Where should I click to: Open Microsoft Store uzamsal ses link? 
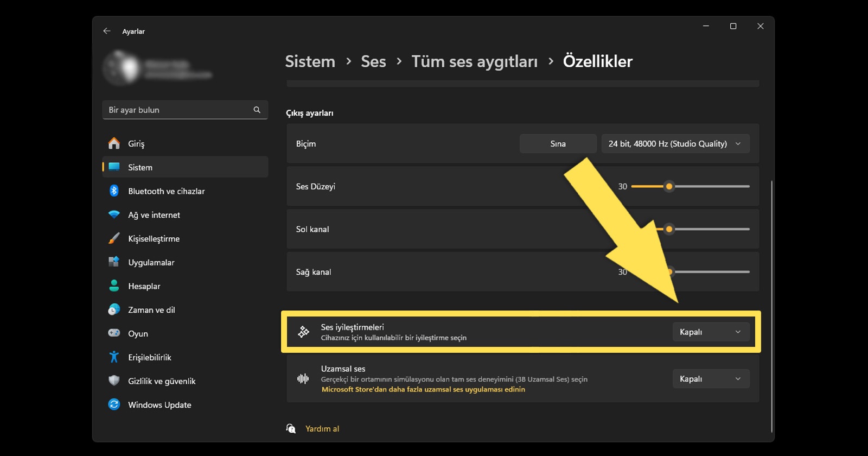tap(423, 389)
